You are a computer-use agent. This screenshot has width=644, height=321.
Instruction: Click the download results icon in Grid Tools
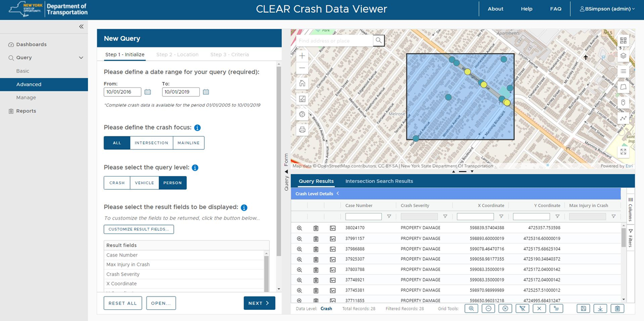tap(600, 309)
